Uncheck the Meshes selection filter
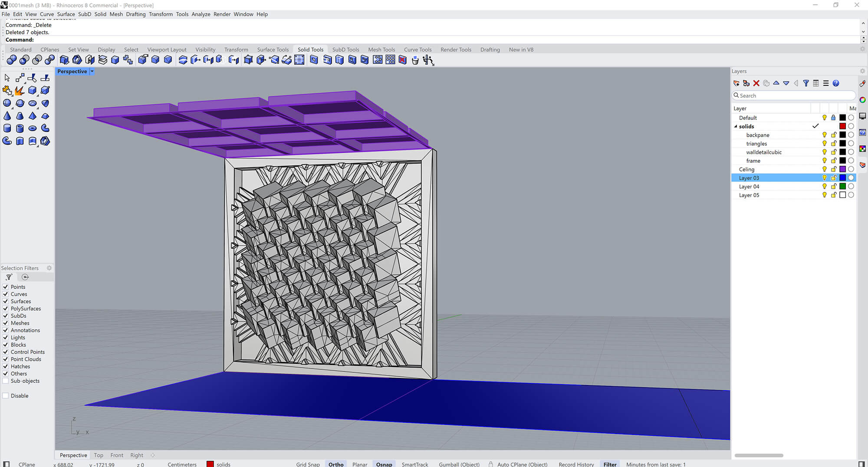 6,323
